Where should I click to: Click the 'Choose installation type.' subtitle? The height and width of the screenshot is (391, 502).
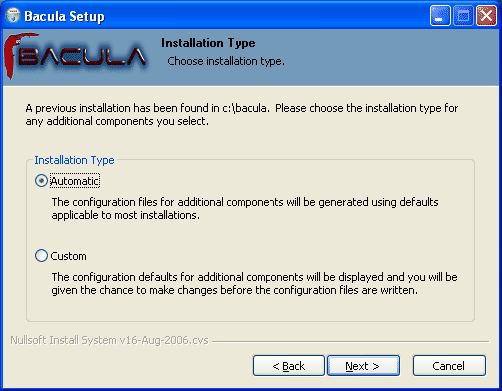[226, 61]
